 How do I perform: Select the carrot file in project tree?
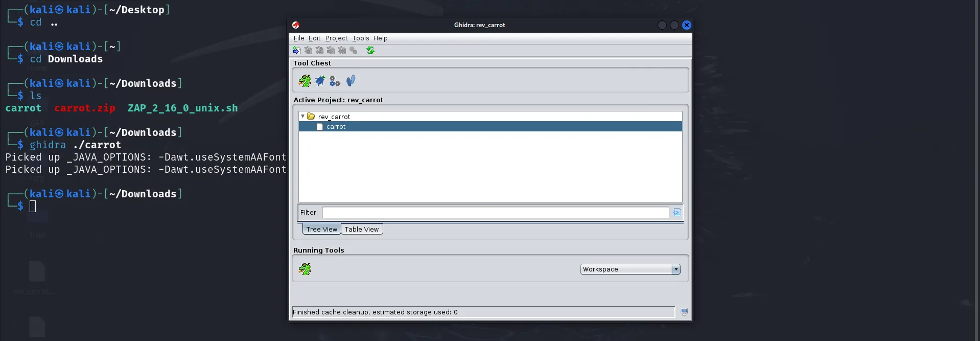pyautogui.click(x=491, y=126)
